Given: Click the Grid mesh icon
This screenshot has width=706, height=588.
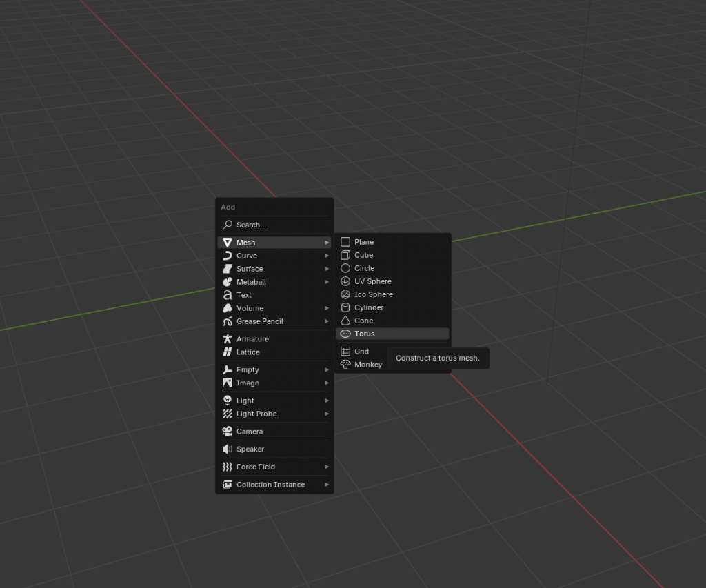Looking at the screenshot, I should pos(345,352).
